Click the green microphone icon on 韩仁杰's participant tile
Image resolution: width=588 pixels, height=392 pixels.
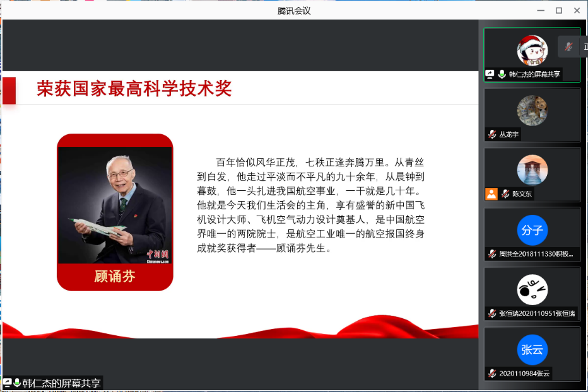[x=502, y=74]
